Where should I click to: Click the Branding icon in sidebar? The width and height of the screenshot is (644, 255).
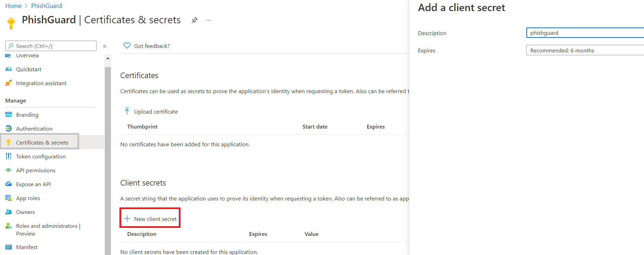(9, 115)
